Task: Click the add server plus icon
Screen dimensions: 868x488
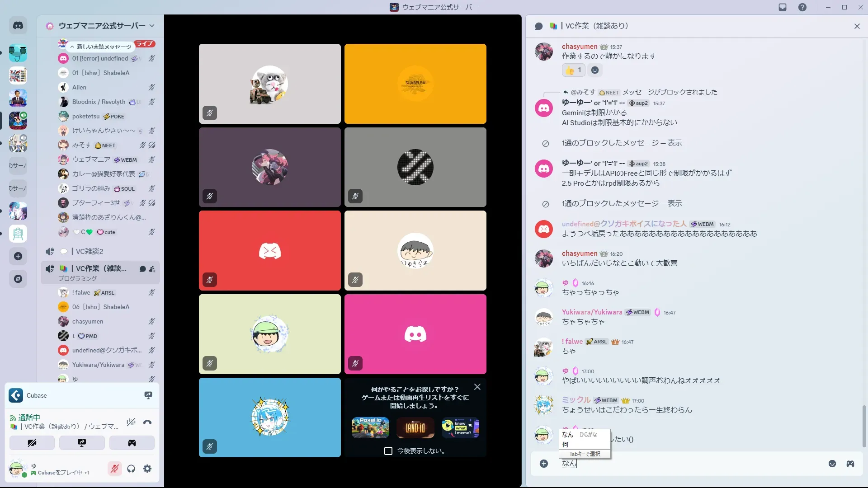Action: pyautogui.click(x=18, y=256)
